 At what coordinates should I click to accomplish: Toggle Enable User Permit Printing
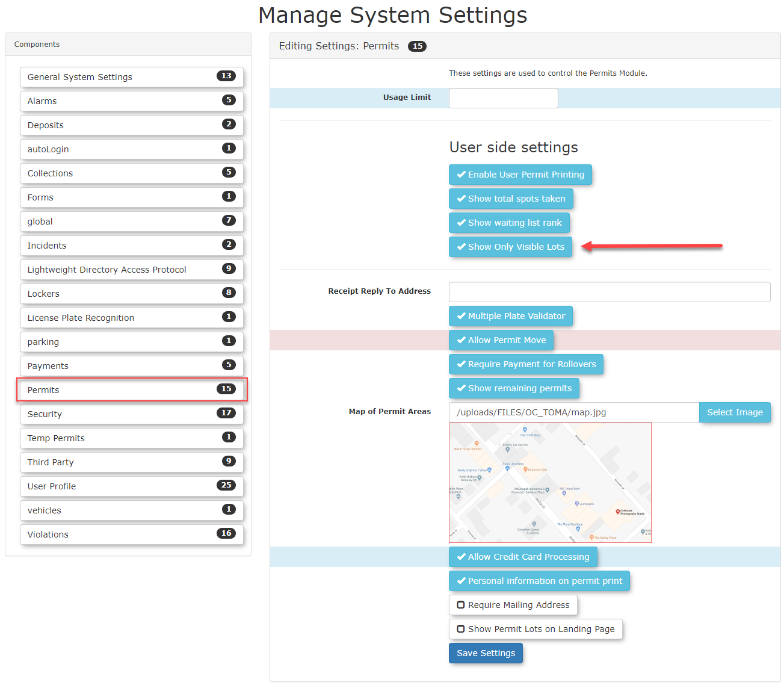coord(520,175)
